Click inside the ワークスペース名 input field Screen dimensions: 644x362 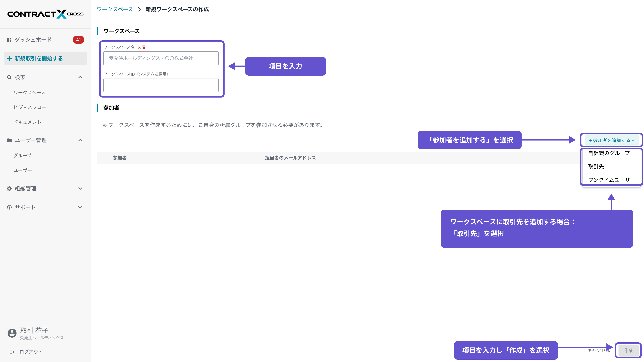[x=161, y=58]
